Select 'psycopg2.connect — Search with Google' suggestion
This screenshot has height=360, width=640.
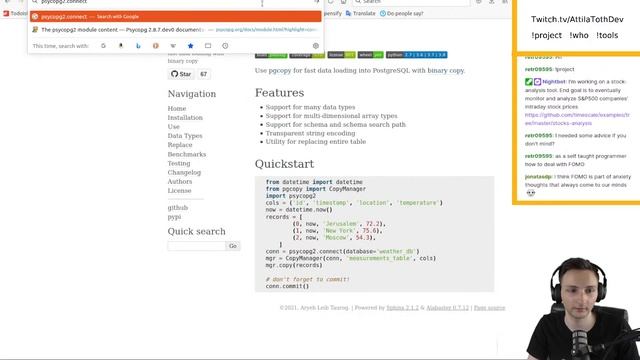click(x=176, y=16)
